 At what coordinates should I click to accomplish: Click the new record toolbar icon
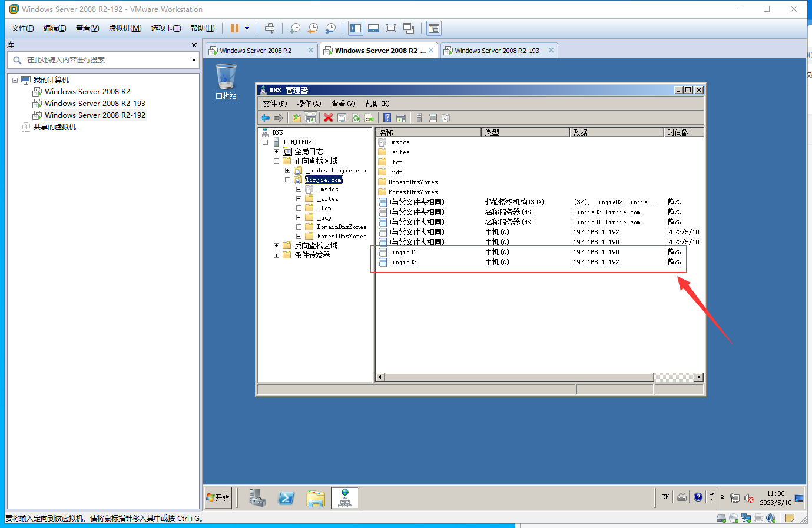[433, 118]
